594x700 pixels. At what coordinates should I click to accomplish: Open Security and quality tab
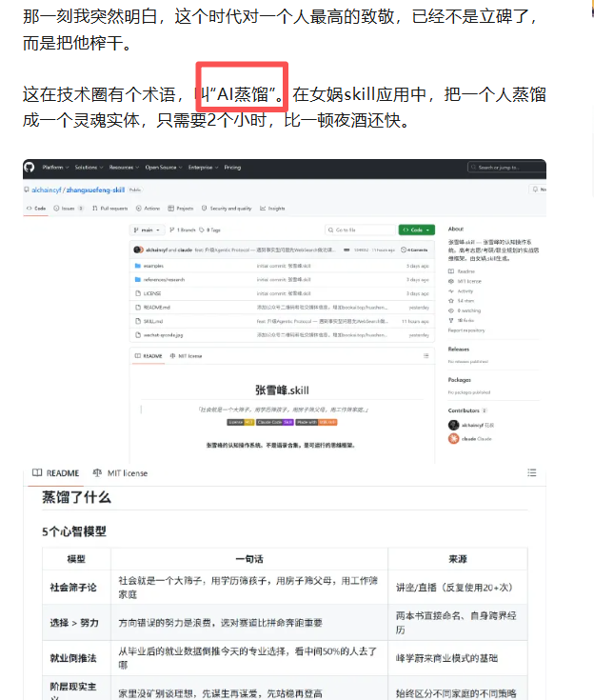pyautogui.click(x=227, y=209)
